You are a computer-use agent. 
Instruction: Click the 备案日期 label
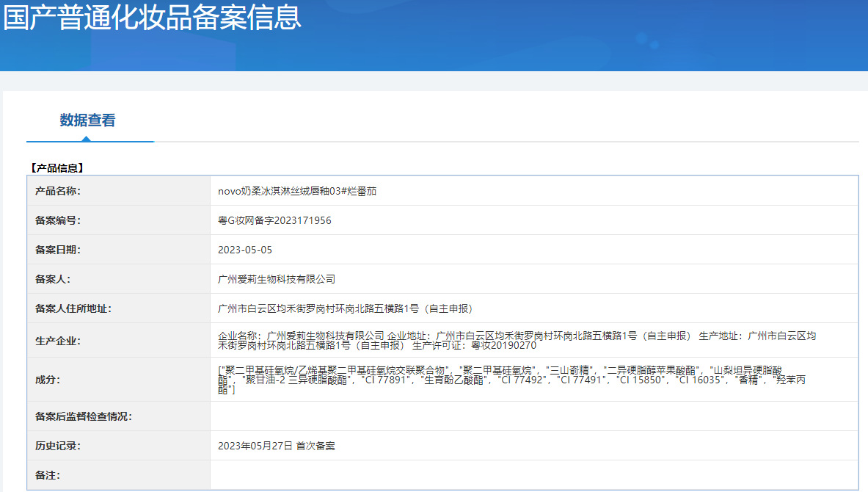(57, 250)
